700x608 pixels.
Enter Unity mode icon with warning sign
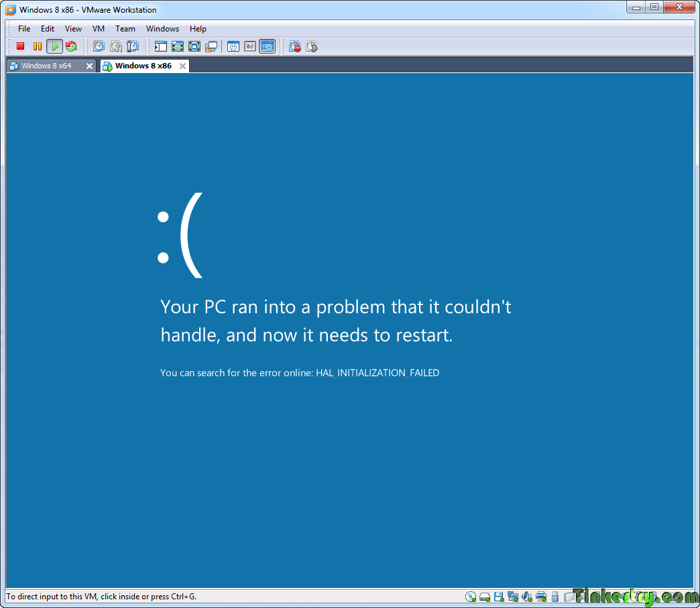(211, 46)
